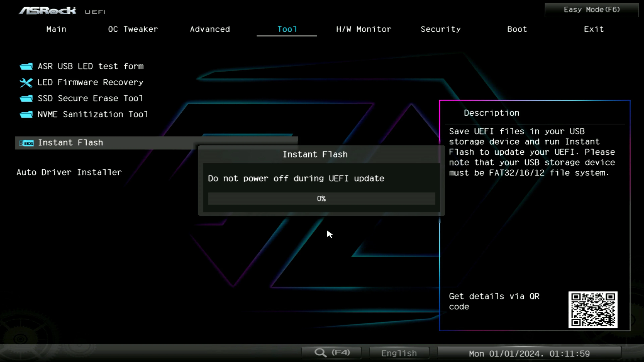Image resolution: width=644 pixels, height=362 pixels.
Task: Click the English language button
Action: tap(399, 353)
